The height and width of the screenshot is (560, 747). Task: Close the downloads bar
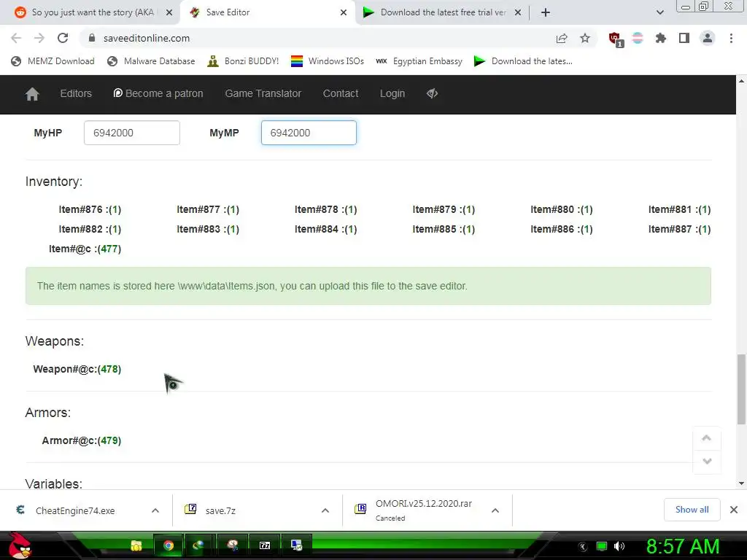click(734, 510)
